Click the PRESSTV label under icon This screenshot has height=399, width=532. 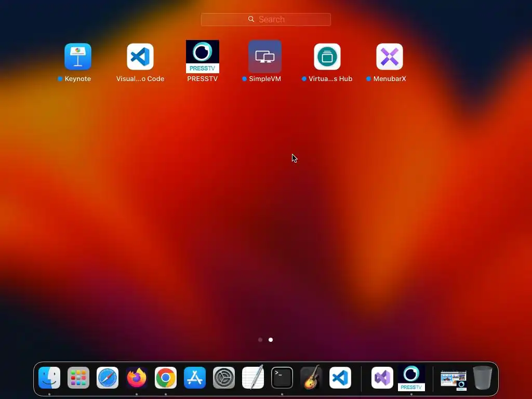click(x=203, y=79)
